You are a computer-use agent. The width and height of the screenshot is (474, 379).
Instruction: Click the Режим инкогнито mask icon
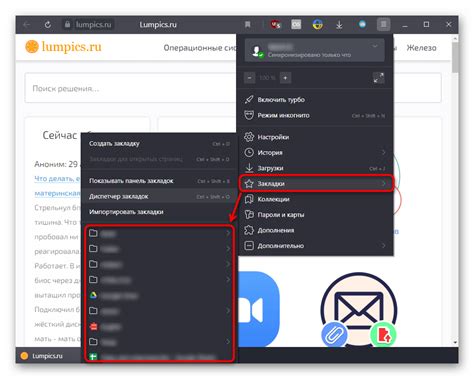coord(249,115)
